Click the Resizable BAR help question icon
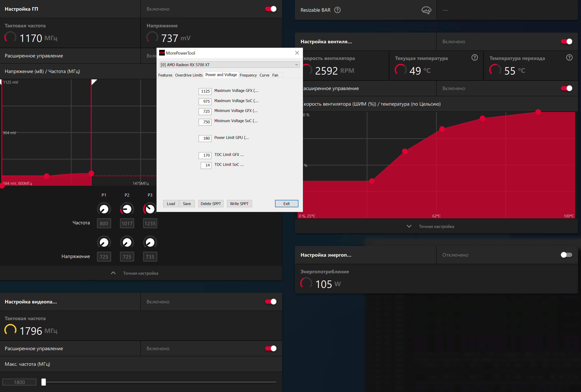The width and height of the screenshot is (581, 392). tap(337, 10)
